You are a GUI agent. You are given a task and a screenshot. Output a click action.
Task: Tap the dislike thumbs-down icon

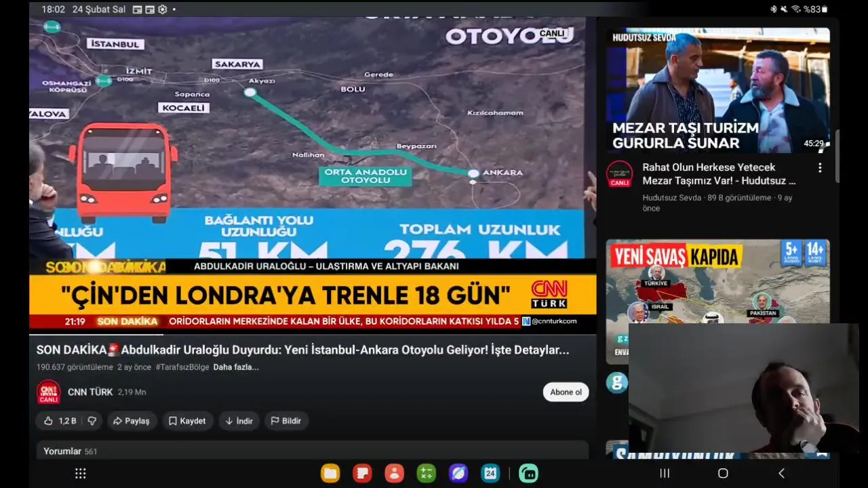(92, 421)
